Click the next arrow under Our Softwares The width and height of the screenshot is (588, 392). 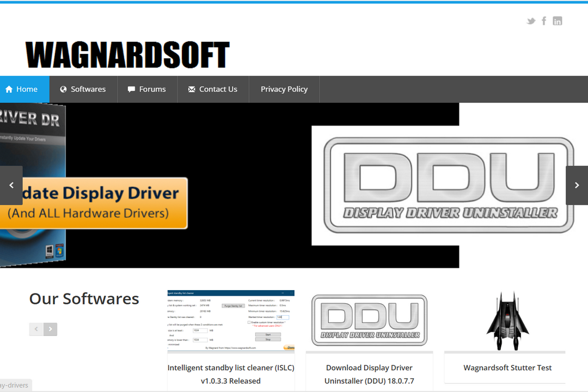point(50,329)
